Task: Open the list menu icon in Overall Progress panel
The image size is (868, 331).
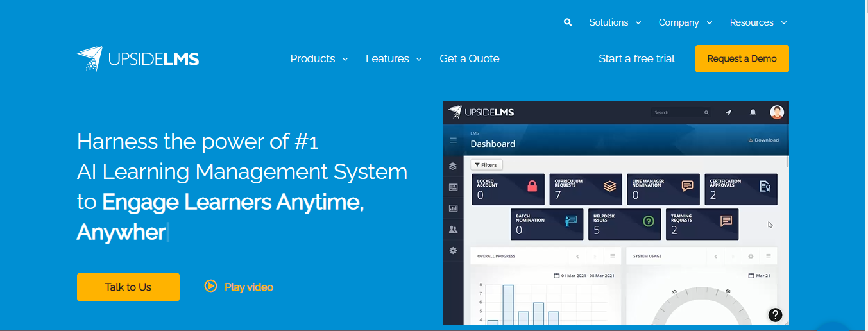Action: point(613,256)
